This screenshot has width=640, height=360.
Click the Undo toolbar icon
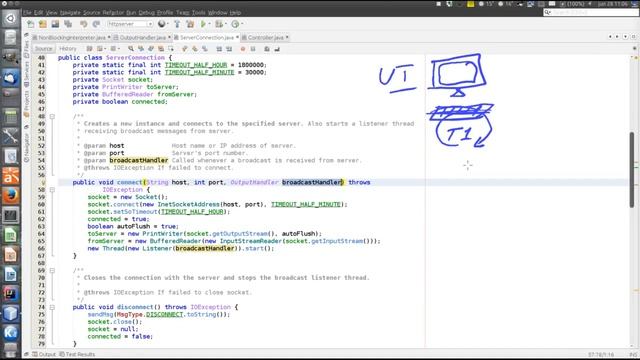click(84, 24)
